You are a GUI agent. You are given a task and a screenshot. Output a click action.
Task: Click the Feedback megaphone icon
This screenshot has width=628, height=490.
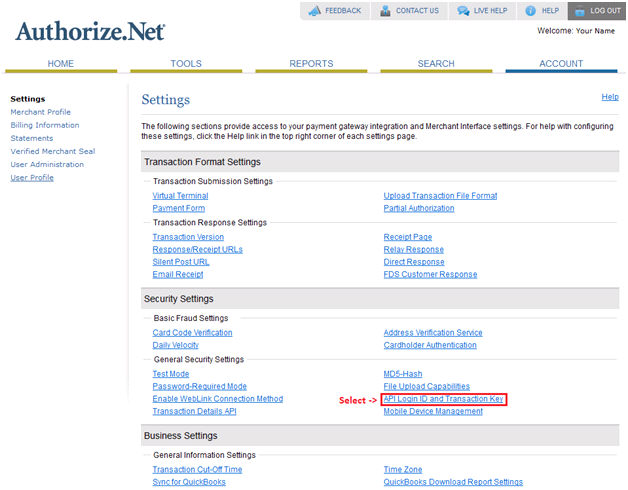(314, 10)
